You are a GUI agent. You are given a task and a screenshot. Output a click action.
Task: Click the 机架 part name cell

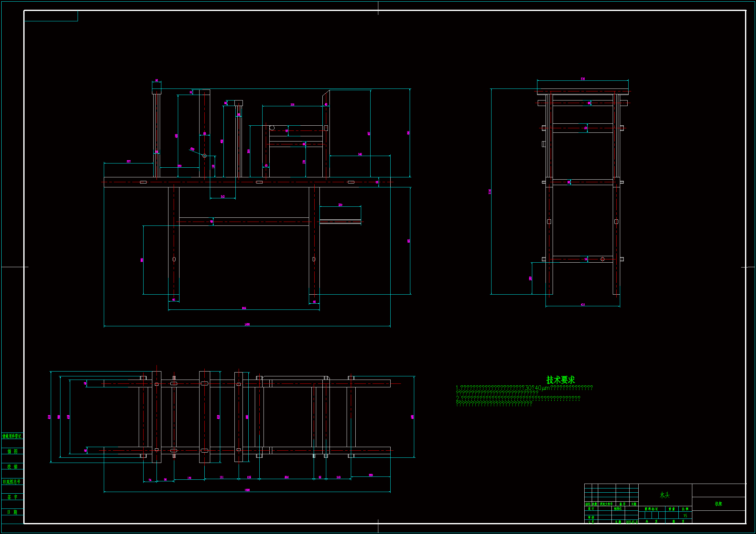coord(718,504)
